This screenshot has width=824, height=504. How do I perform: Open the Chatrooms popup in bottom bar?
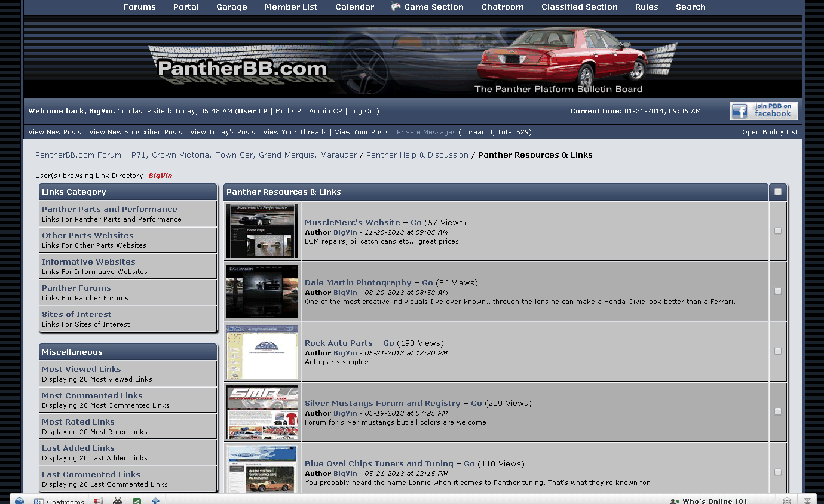[59, 501]
